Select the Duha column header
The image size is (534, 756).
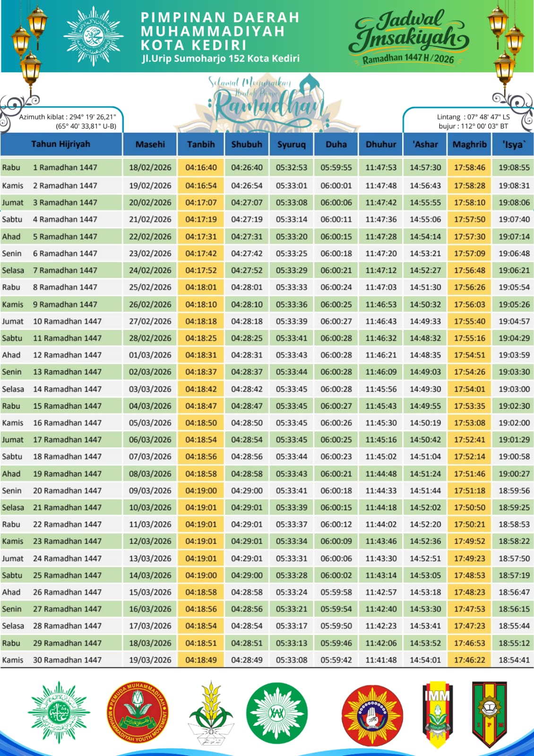336,145
